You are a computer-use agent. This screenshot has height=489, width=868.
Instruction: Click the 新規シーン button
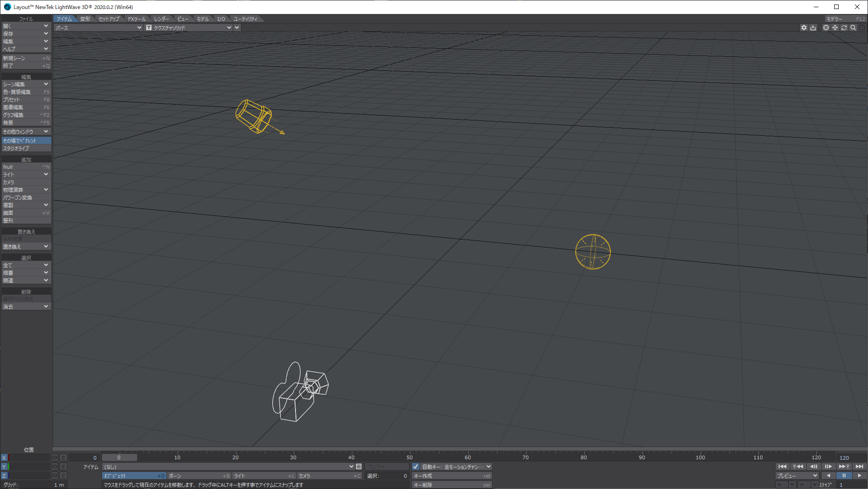coord(26,58)
